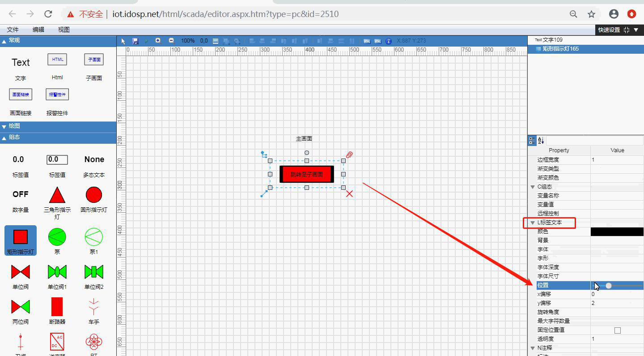Open the 编辑 menu
This screenshot has height=356, width=644.
[38, 30]
